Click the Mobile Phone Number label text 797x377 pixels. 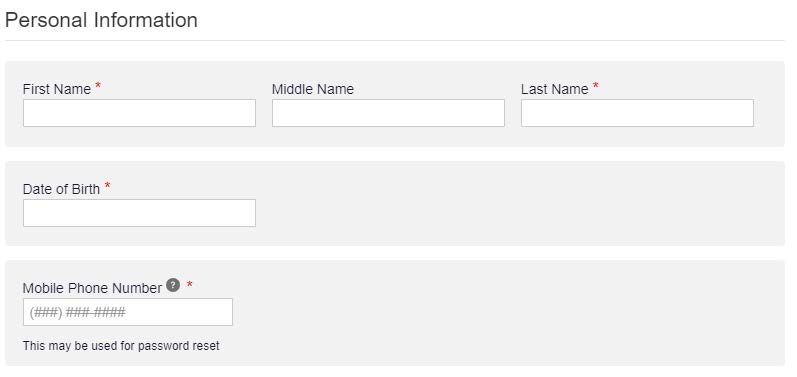[x=92, y=288]
